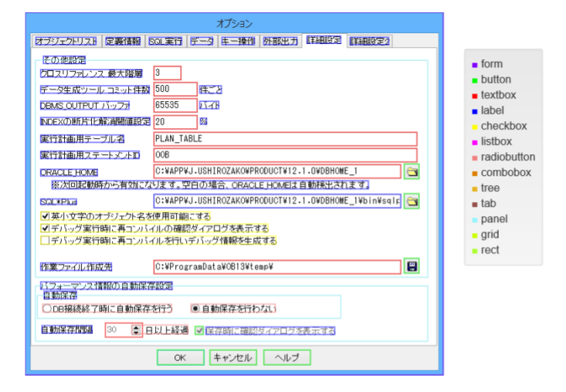This screenshot has height=392, width=566.
Task: Go to 詳細設定2 tab
Action: click(x=369, y=41)
